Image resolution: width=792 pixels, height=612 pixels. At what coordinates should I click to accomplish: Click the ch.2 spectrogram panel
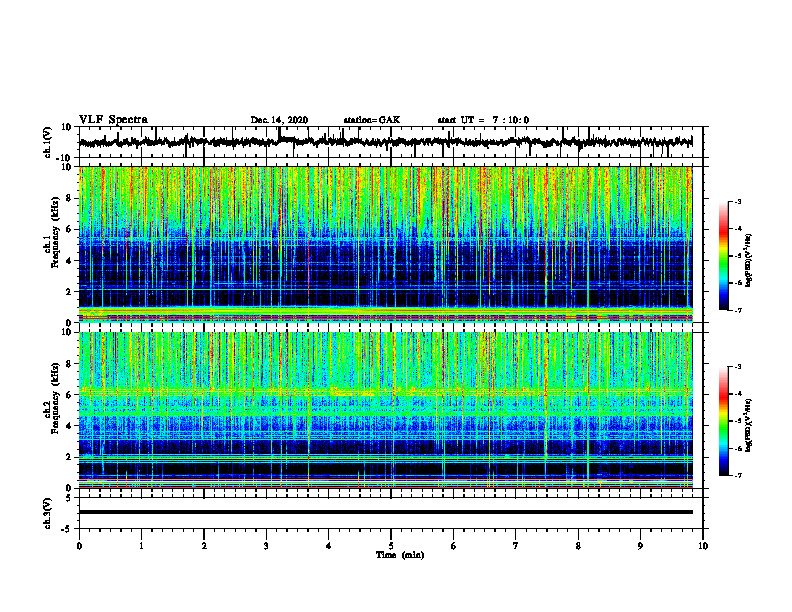coord(385,410)
